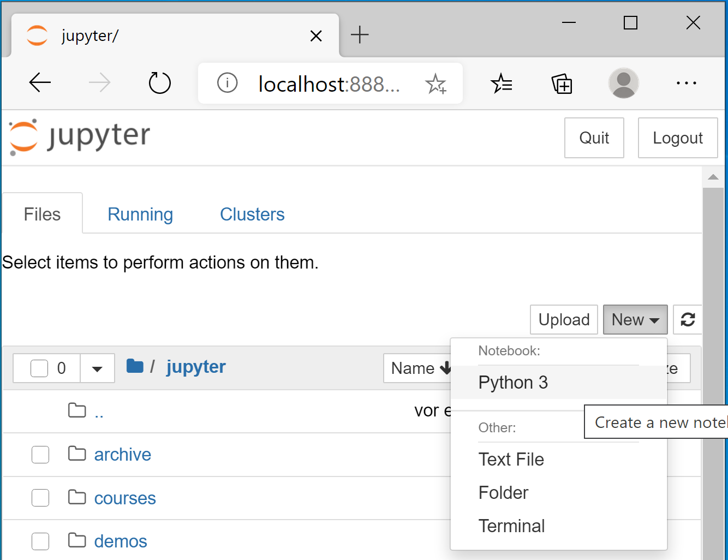This screenshot has height=560, width=728.
Task: Click the Upload button
Action: [x=564, y=319]
